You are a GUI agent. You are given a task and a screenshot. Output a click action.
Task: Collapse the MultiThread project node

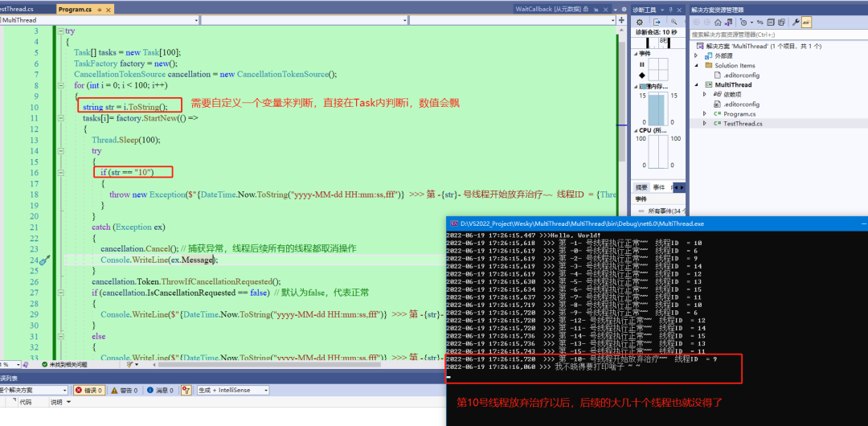[x=697, y=84]
